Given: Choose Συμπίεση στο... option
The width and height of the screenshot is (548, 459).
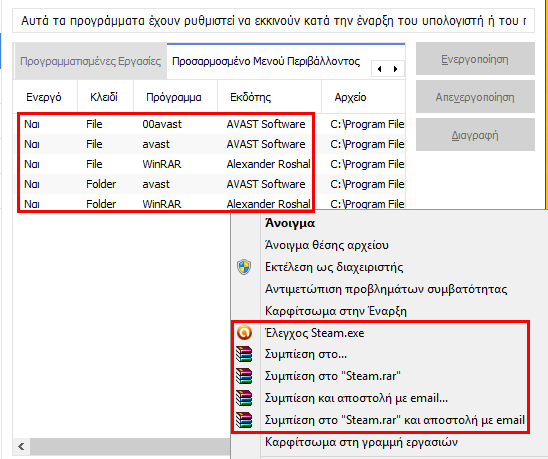Looking at the screenshot, I should point(306,354).
